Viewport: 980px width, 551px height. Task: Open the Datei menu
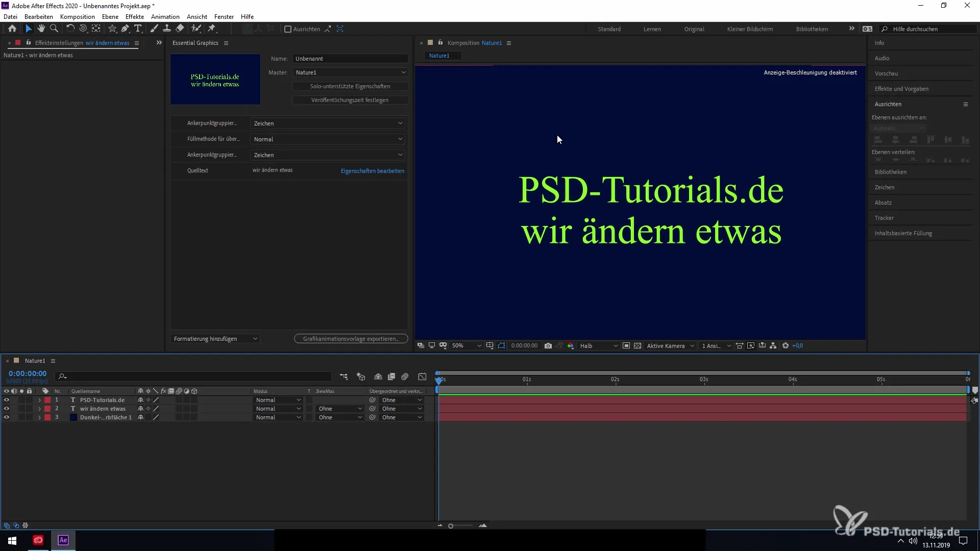[10, 16]
